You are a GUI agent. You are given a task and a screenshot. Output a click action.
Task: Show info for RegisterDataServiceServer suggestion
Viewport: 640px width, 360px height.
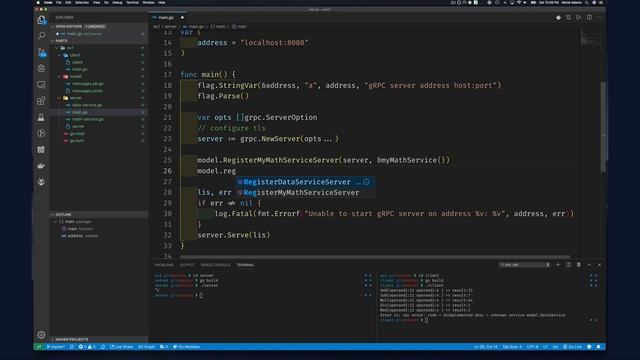click(366, 182)
